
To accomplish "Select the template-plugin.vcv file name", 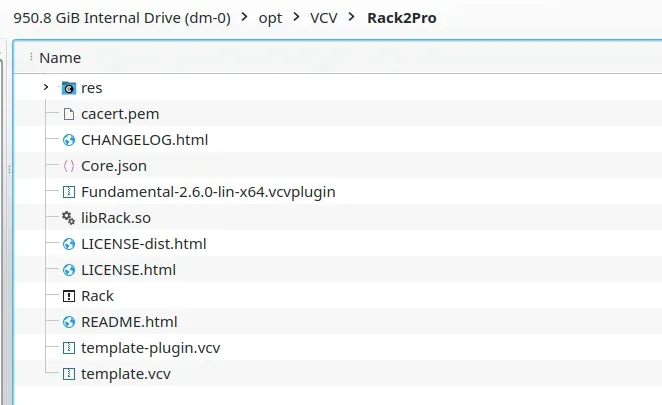I will (x=150, y=348).
